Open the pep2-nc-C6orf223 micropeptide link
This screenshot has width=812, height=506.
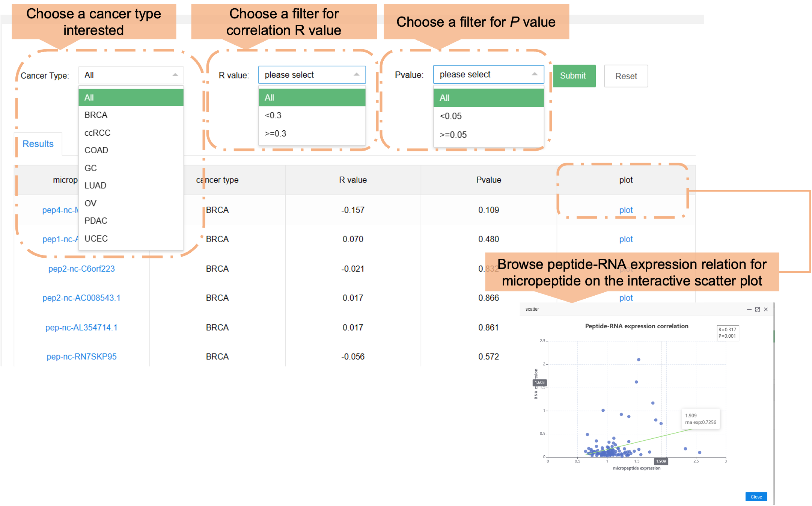[x=81, y=269]
